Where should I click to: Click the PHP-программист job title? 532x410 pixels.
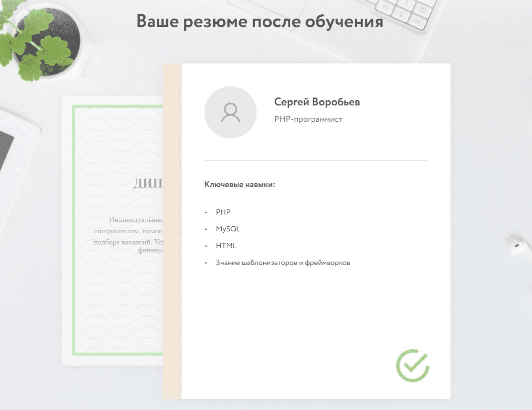308,119
